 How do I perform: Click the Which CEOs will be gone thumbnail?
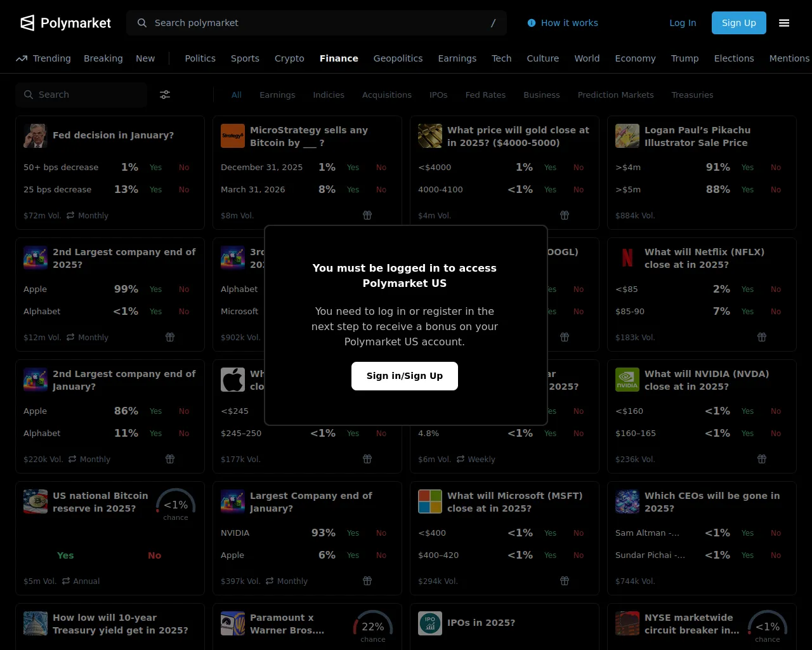(x=627, y=501)
